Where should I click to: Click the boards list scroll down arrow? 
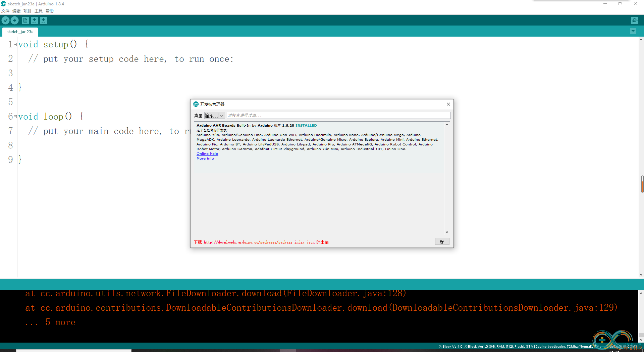point(447,232)
